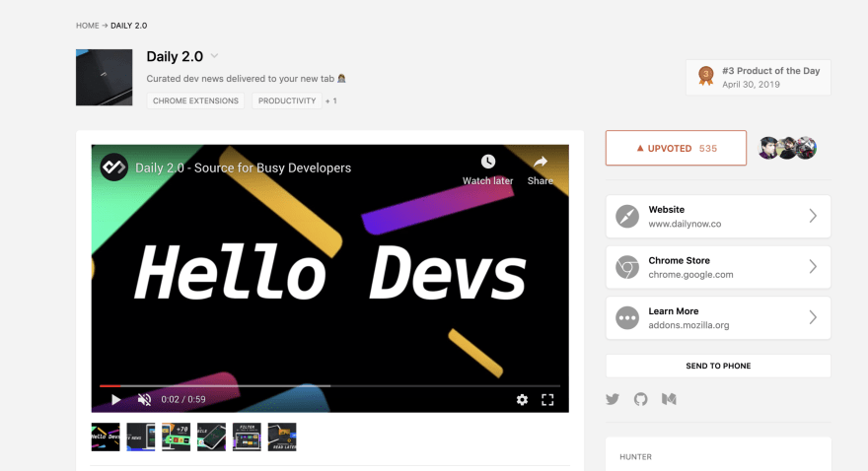Screen dimensions: 868x471
Task: Click Send to Phone button
Action: click(x=718, y=366)
